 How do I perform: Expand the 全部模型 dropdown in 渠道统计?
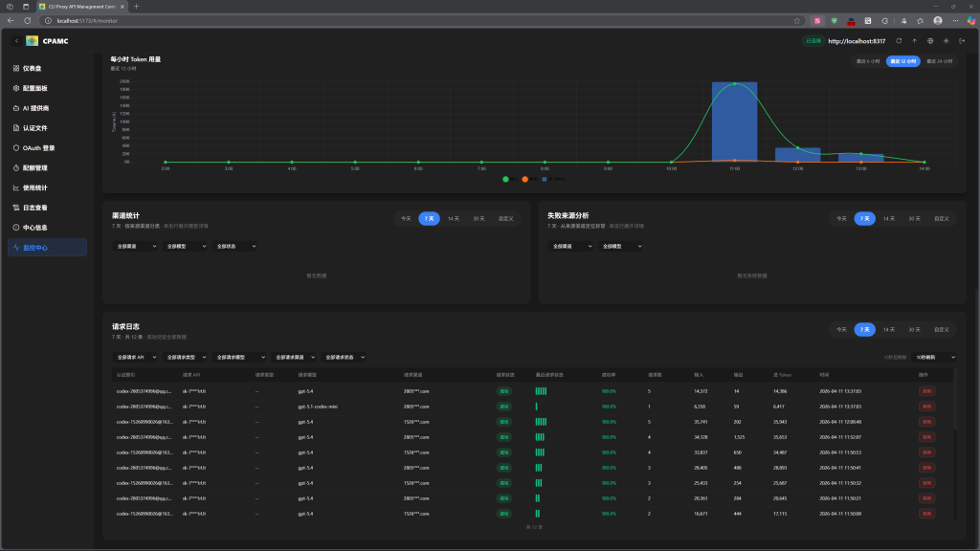(x=185, y=246)
